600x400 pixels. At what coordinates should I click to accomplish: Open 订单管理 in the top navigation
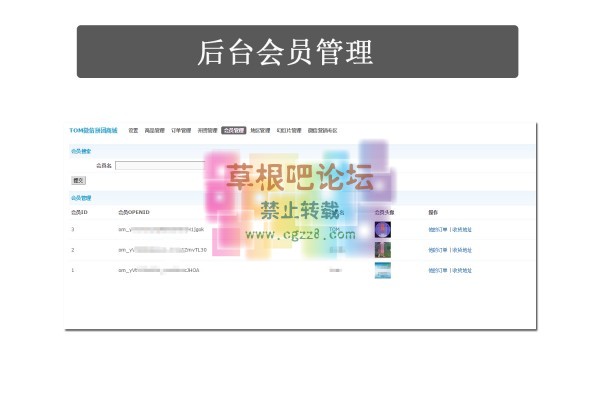(x=181, y=131)
